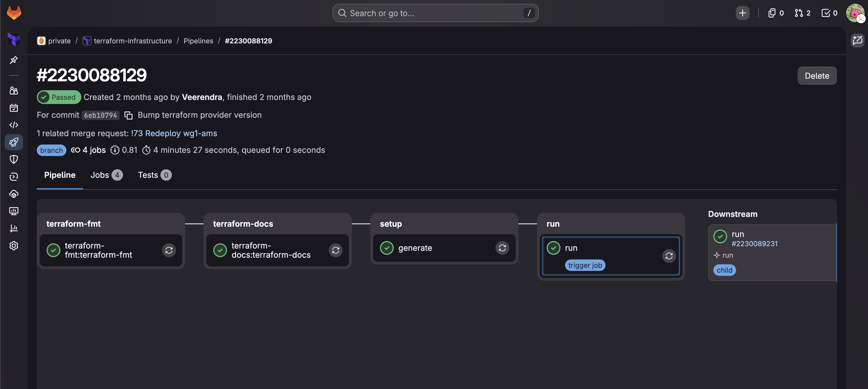The height and width of the screenshot is (389, 868).
Task: Open the user avatar menu
Action: (855, 13)
